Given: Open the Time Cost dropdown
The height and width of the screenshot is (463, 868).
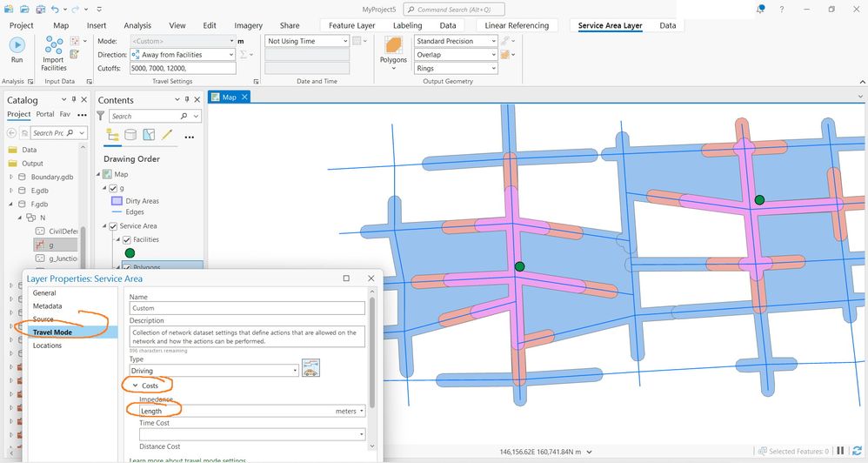Looking at the screenshot, I should 252,434.
